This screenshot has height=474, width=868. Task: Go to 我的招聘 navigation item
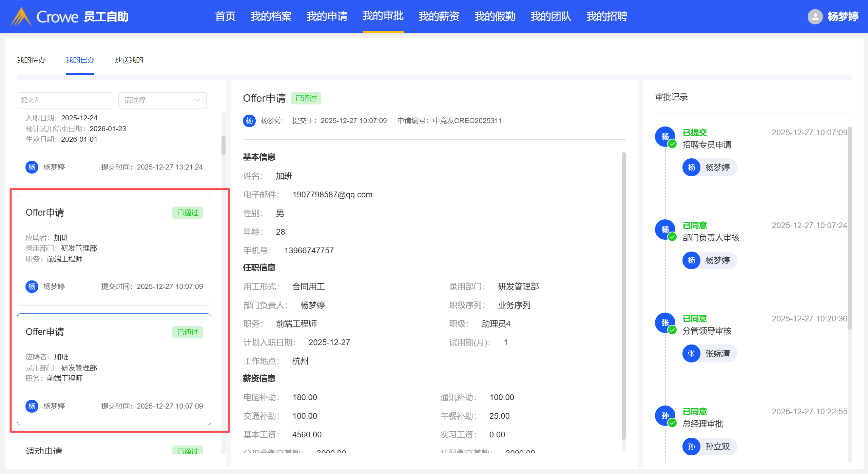pyautogui.click(x=606, y=16)
